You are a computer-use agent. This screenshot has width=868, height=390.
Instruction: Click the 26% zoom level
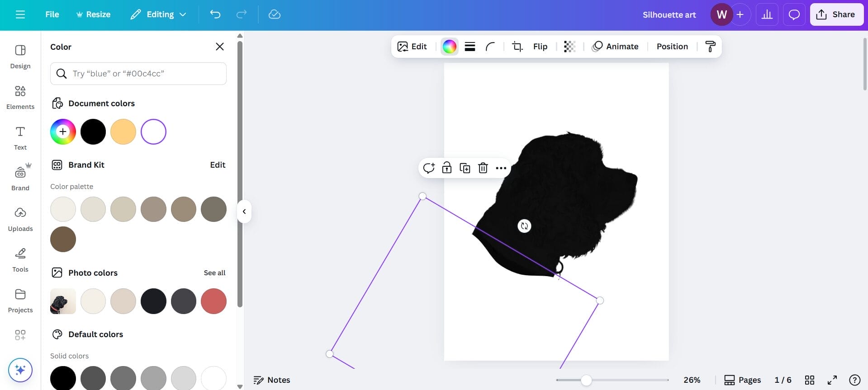[692, 380]
